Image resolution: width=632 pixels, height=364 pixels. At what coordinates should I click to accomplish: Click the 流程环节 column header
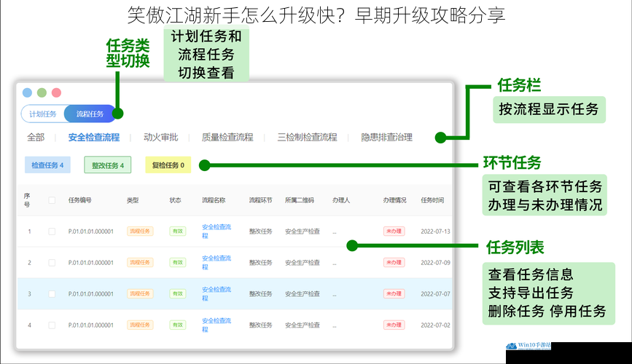[x=261, y=200]
